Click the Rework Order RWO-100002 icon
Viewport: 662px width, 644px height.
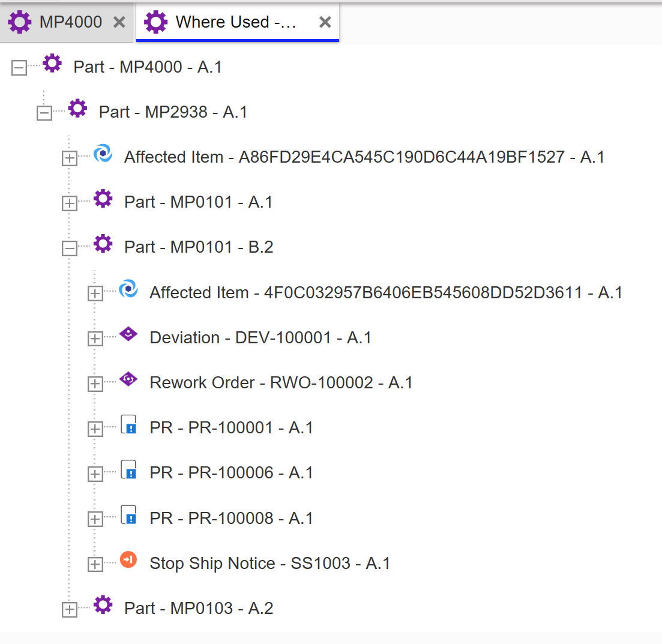(x=128, y=379)
